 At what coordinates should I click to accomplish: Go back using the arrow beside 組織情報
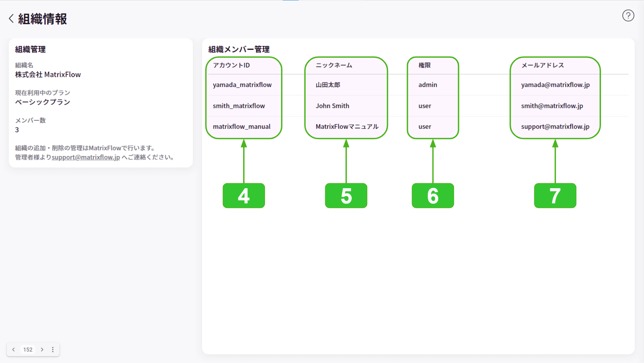coord(11,18)
